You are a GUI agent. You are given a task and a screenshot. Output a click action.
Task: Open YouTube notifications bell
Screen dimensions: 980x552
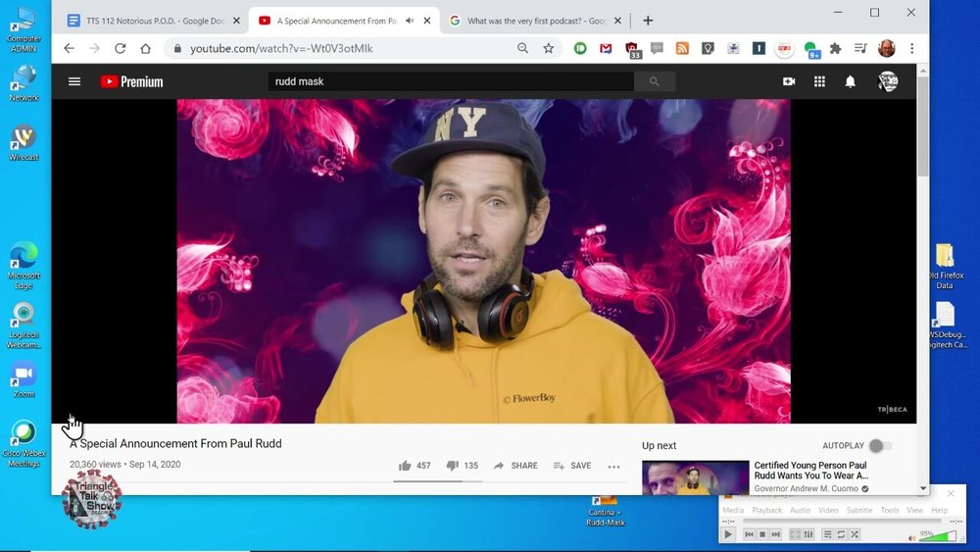(850, 81)
